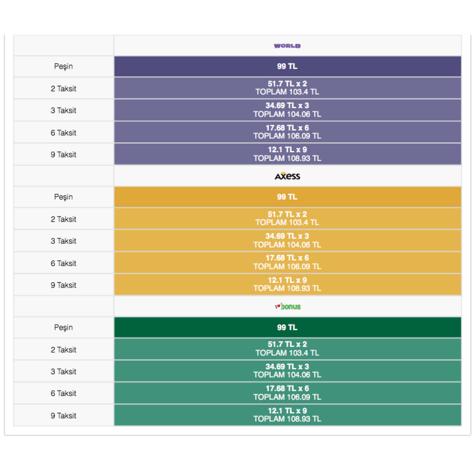Click the 9 Taksit label in Bonus section
476x476 pixels.
click(x=63, y=416)
